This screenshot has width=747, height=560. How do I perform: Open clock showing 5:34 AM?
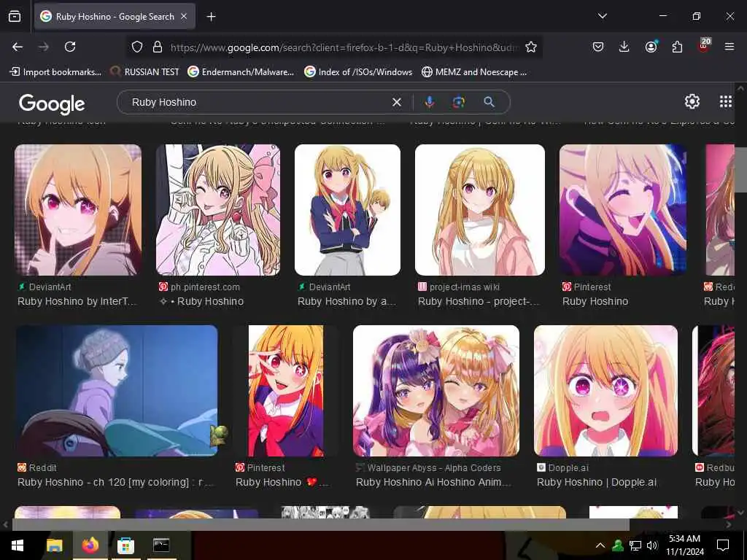point(684,545)
